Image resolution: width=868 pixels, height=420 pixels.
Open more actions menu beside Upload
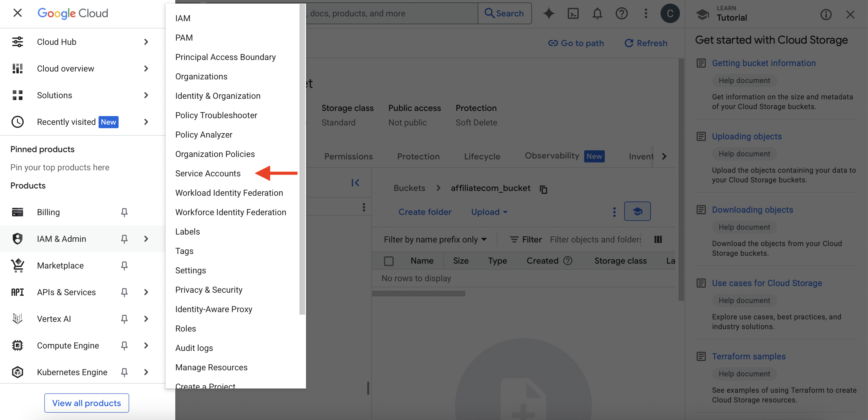point(614,212)
